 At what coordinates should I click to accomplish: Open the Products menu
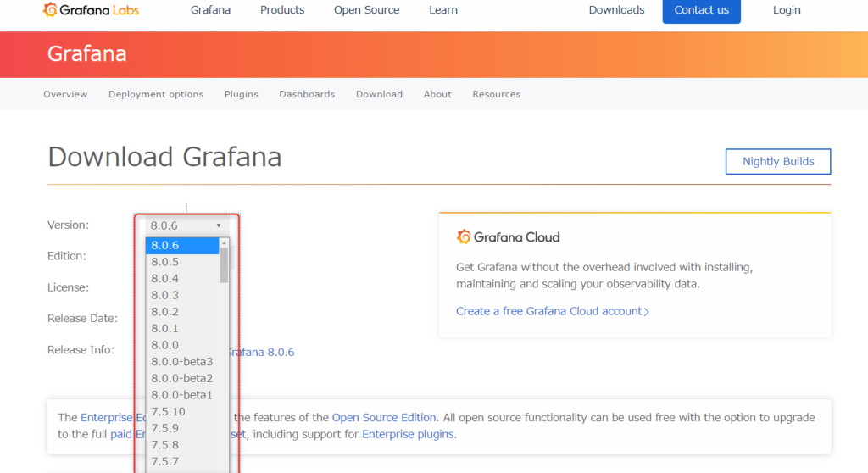click(282, 10)
